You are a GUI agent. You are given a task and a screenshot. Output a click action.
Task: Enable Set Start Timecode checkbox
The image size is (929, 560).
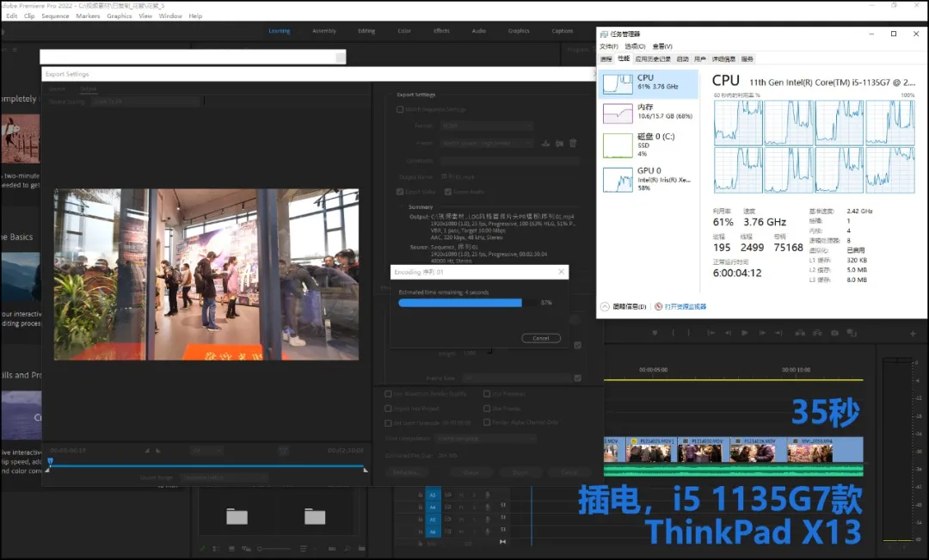pyautogui.click(x=388, y=423)
